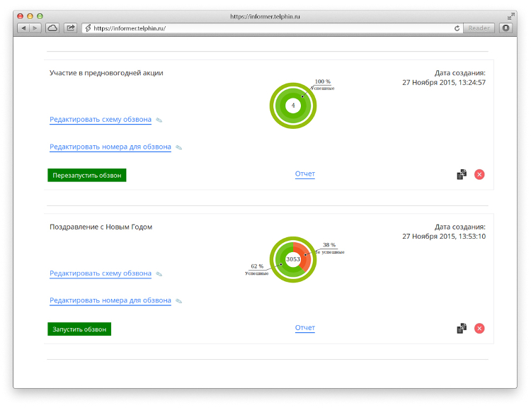Click pencil icon beside first Редактировать схему обзвона

click(159, 120)
